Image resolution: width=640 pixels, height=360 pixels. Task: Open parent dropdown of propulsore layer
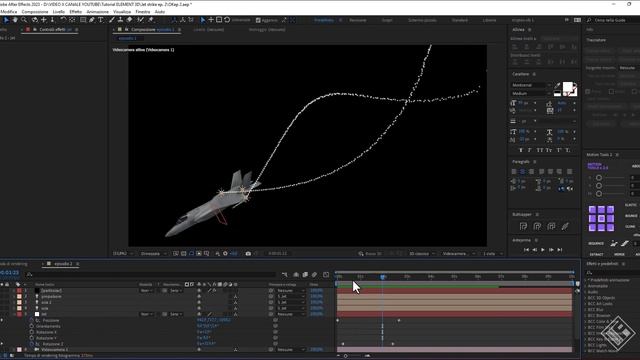point(291,297)
